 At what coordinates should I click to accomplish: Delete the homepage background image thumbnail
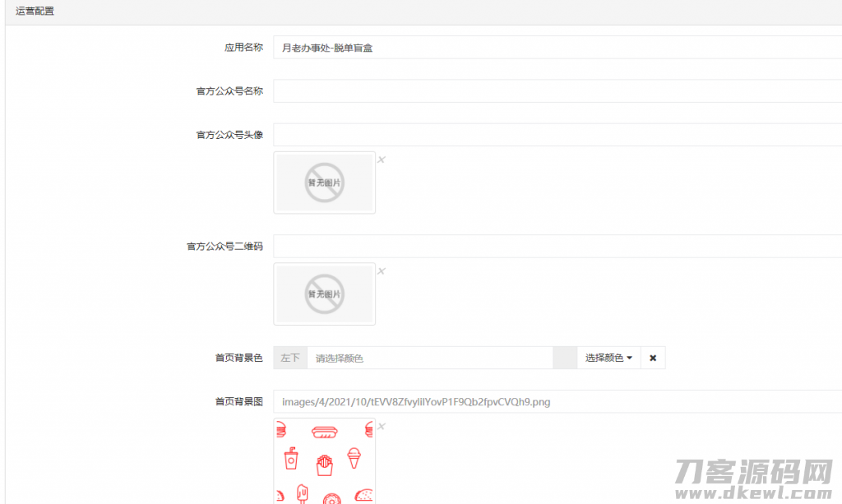pos(381,426)
